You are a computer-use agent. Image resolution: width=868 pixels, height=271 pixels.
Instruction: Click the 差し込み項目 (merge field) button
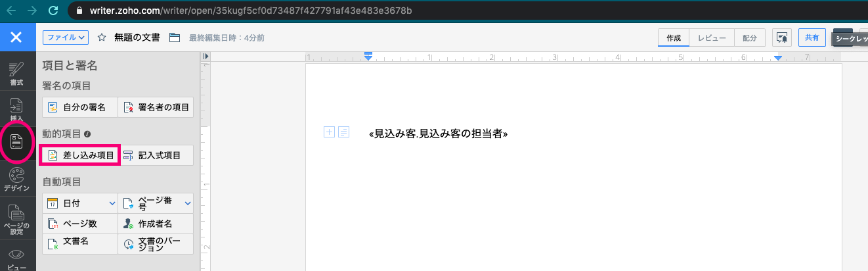(x=79, y=155)
